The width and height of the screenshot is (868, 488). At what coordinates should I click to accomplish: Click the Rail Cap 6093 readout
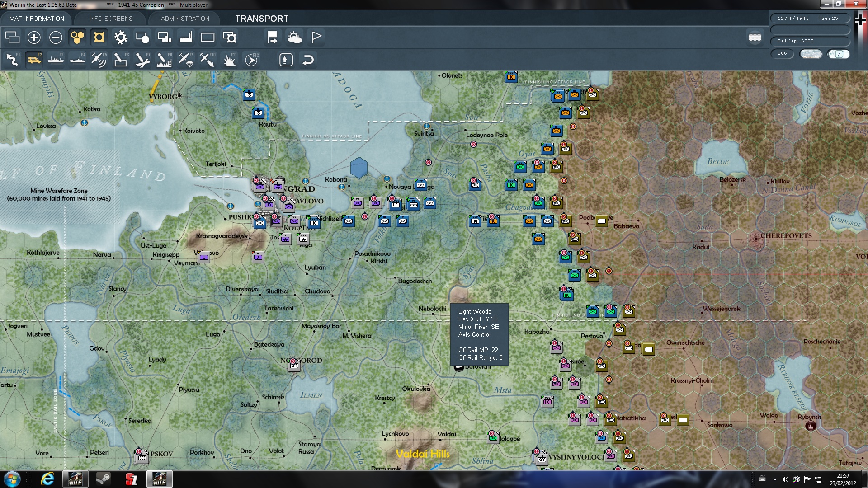point(810,41)
